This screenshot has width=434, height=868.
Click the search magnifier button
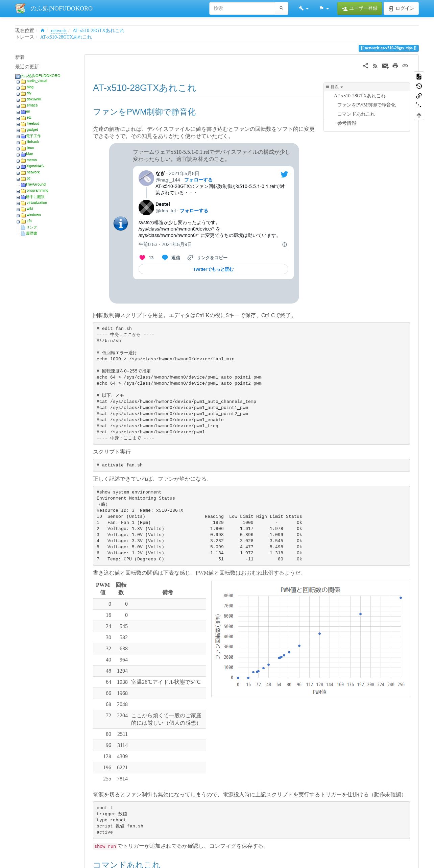[281, 8]
